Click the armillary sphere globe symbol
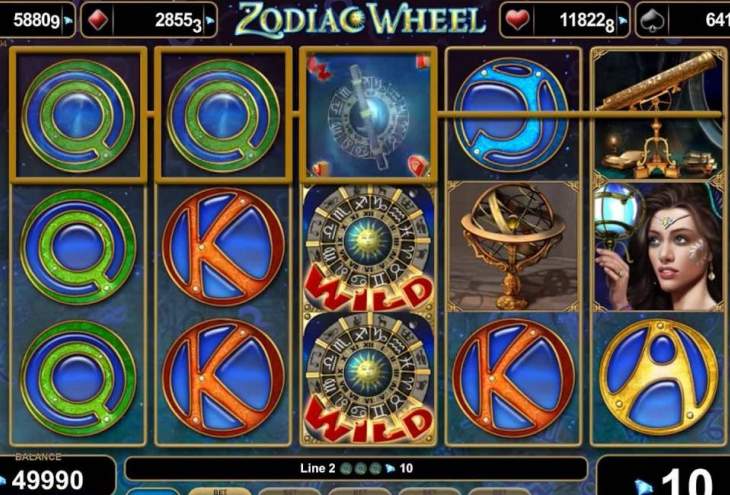730x495 pixels. tap(513, 246)
